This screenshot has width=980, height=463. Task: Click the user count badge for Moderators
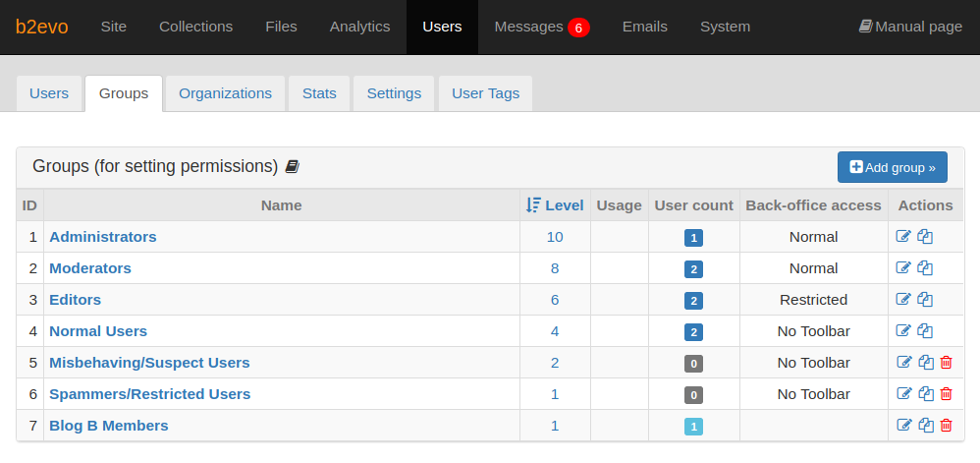click(693, 269)
